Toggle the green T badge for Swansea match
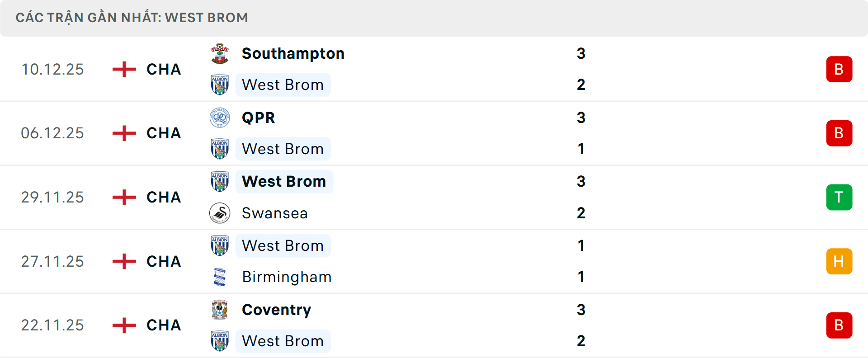The height and width of the screenshot is (358, 868). click(840, 197)
